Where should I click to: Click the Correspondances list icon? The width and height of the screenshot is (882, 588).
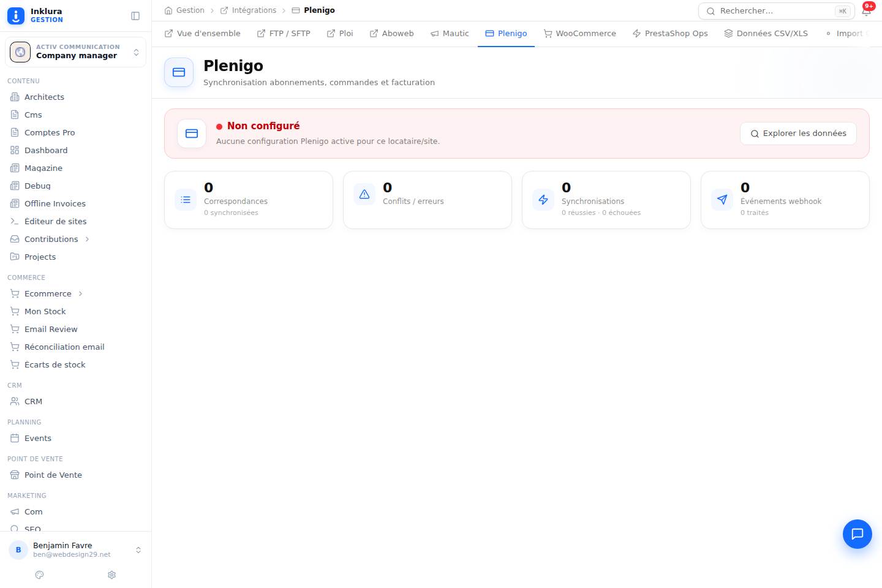(186, 200)
